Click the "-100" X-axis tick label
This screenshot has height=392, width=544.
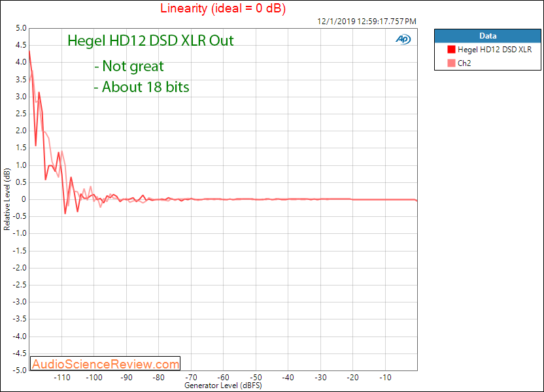point(94,378)
